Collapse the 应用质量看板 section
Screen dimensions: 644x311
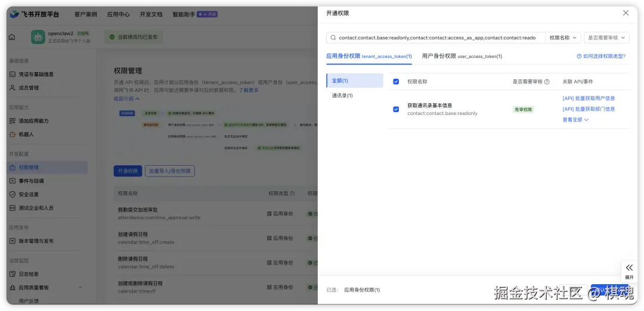80,288
